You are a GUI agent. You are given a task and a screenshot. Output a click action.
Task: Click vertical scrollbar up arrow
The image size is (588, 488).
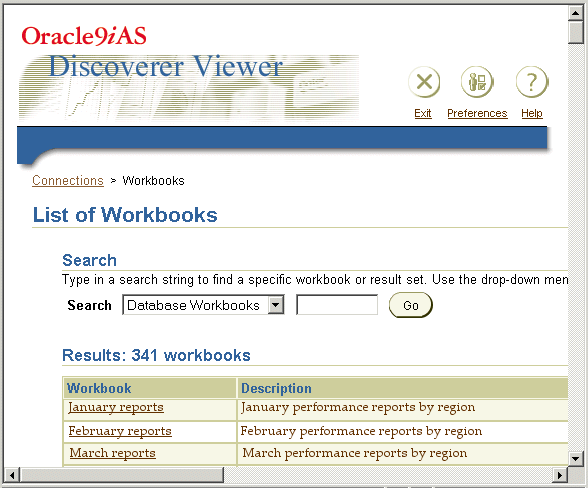pos(576,13)
